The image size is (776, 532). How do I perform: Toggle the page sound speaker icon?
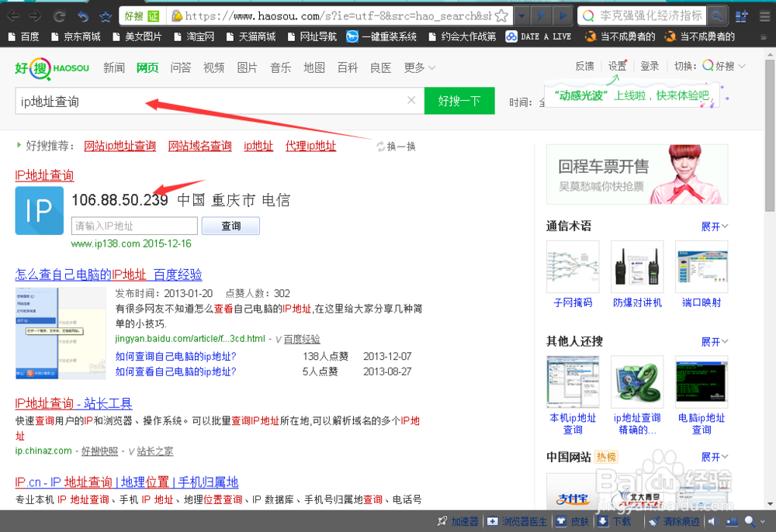click(x=714, y=521)
